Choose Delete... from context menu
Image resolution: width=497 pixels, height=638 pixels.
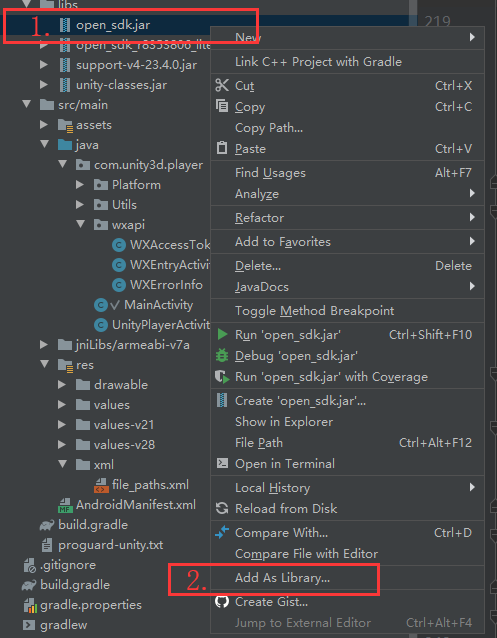click(x=347, y=266)
